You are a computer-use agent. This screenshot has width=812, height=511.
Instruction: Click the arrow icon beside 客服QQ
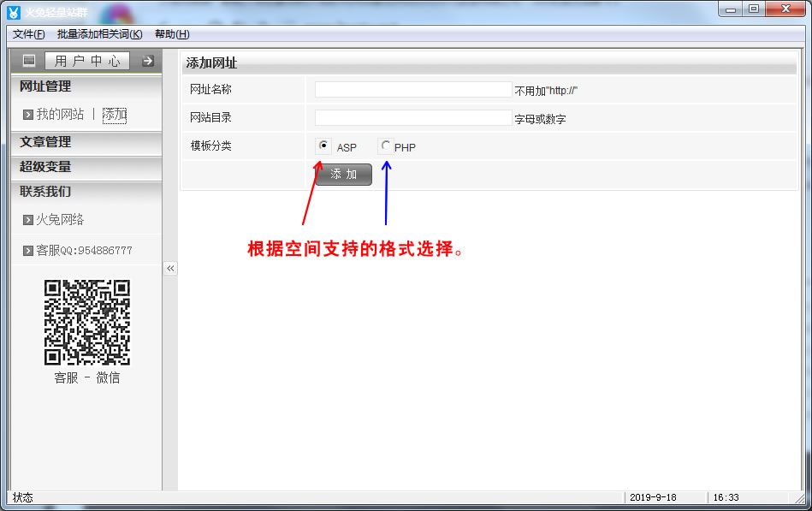pyautogui.click(x=28, y=251)
